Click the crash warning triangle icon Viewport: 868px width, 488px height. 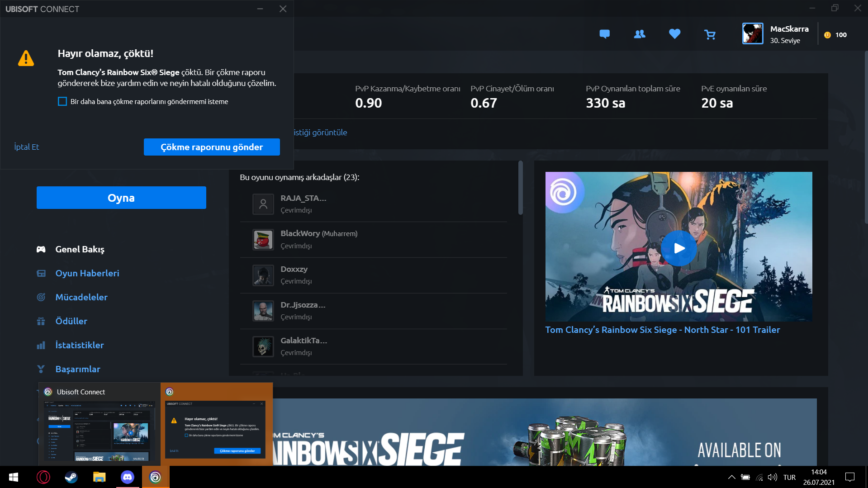point(26,58)
